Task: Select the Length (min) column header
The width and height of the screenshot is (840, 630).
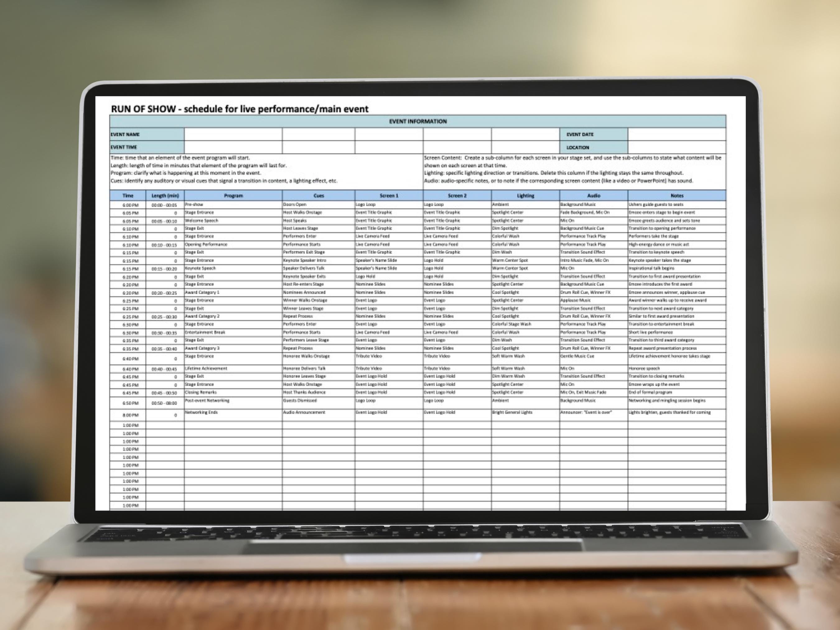Action: click(x=165, y=196)
